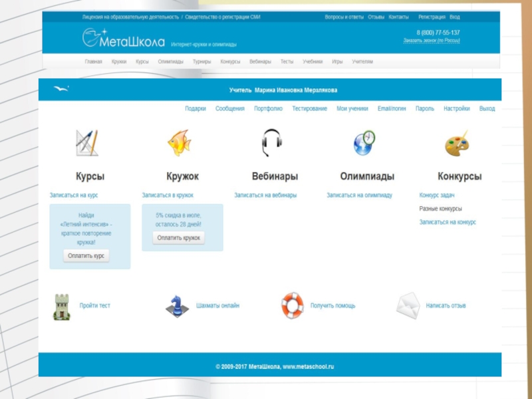Click Записаться на олимпиаду link
This screenshot has height=399, width=532.
[x=359, y=195]
